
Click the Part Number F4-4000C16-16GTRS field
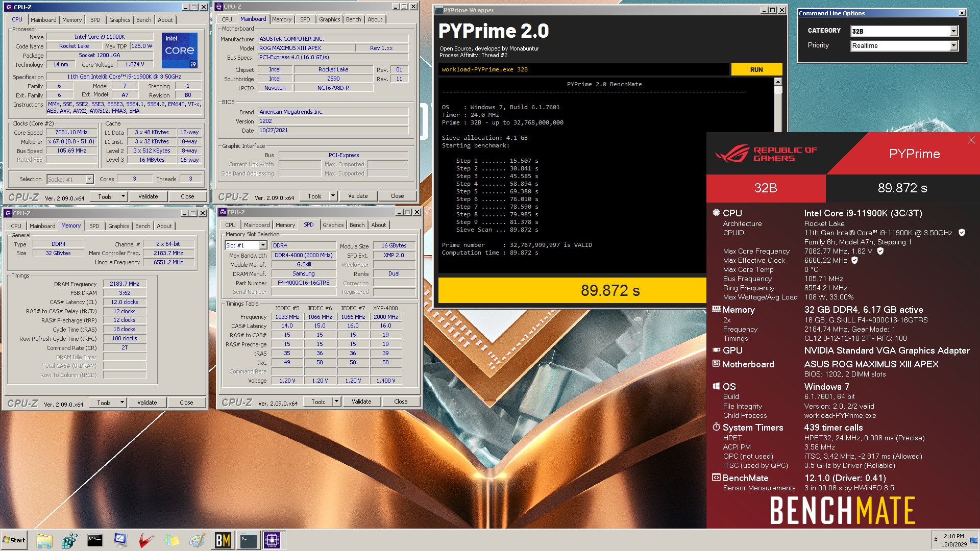tap(304, 283)
